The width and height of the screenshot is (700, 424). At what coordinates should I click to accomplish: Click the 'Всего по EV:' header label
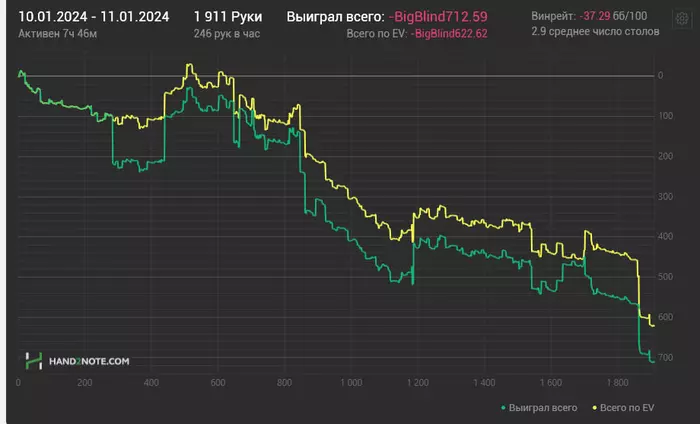[x=377, y=34]
